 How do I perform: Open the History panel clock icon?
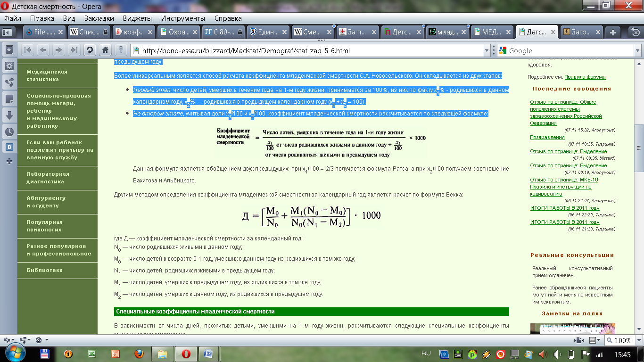[x=9, y=132]
